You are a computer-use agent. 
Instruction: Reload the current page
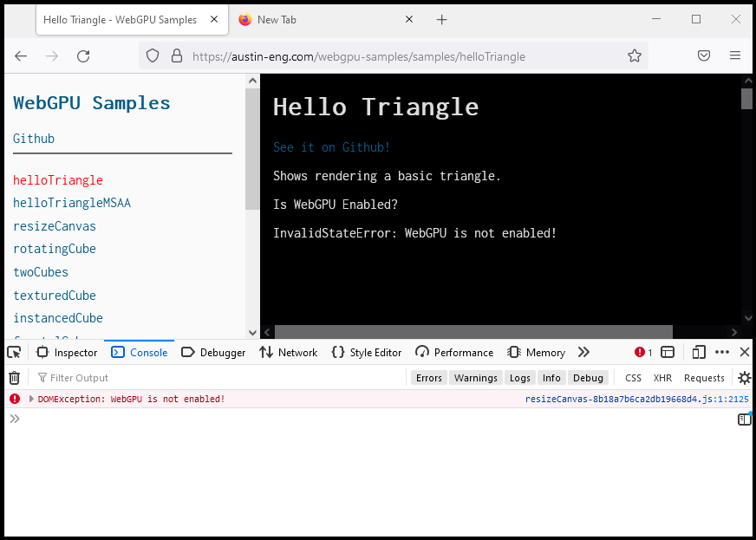click(x=83, y=55)
